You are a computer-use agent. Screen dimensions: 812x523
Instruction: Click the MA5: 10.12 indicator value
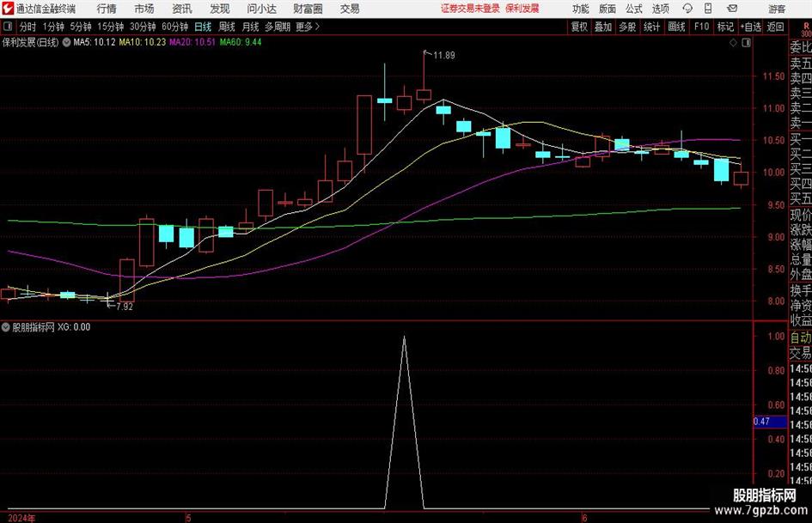coord(95,42)
